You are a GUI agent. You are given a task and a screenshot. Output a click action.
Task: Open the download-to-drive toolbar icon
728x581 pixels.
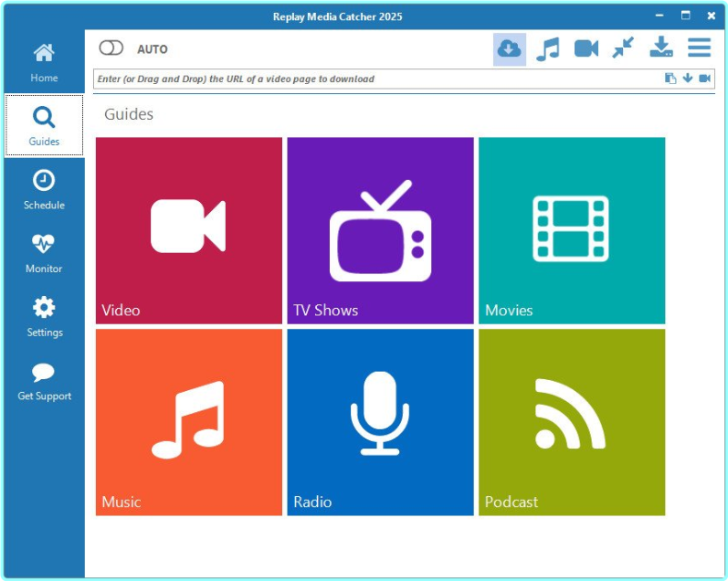pyautogui.click(x=660, y=48)
